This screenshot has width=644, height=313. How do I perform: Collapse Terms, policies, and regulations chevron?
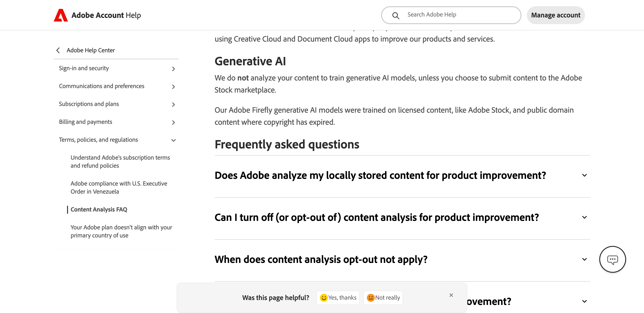click(173, 140)
